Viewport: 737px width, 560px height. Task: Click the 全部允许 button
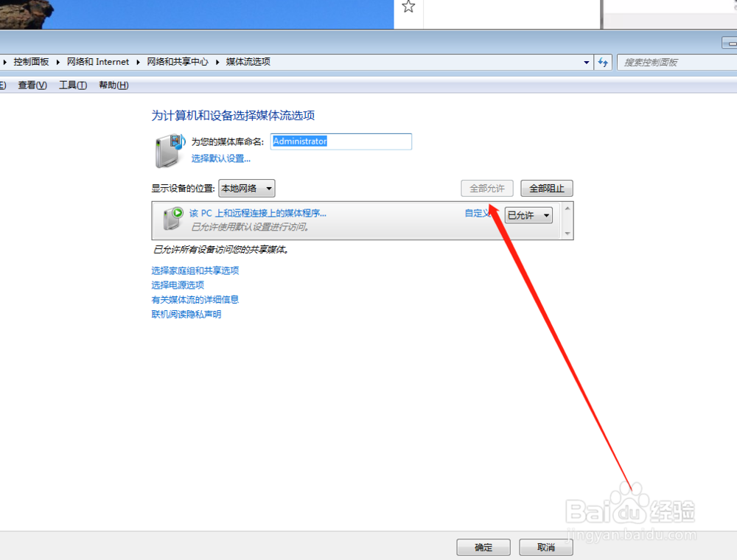(x=486, y=188)
